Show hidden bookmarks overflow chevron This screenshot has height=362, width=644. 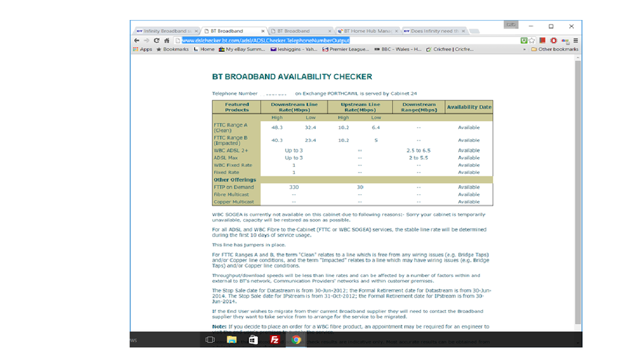pos(524,49)
